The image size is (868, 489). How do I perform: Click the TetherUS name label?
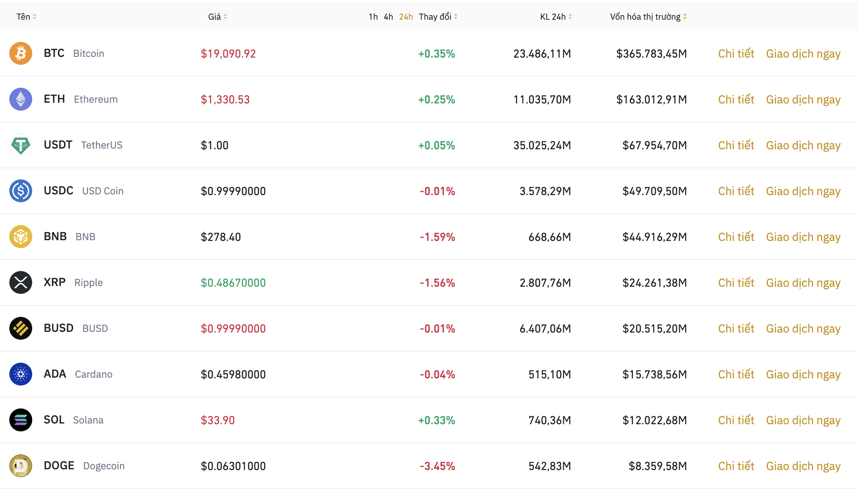click(102, 145)
